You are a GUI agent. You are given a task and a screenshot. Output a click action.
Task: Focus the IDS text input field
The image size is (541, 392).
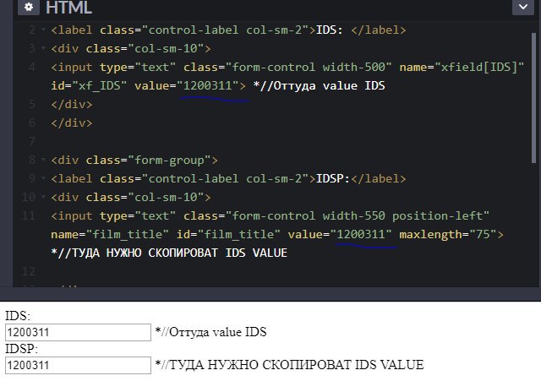coord(78,332)
